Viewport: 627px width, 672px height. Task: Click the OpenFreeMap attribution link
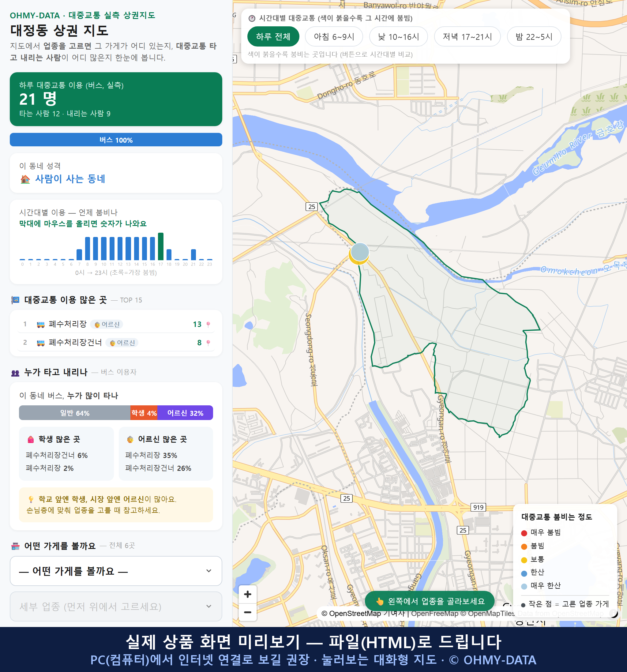point(435,614)
